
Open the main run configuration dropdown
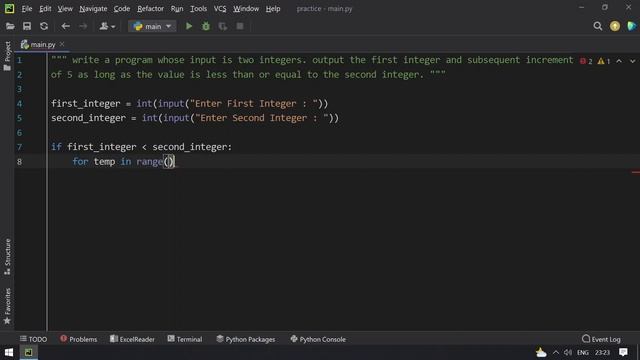pyautogui.click(x=152, y=27)
